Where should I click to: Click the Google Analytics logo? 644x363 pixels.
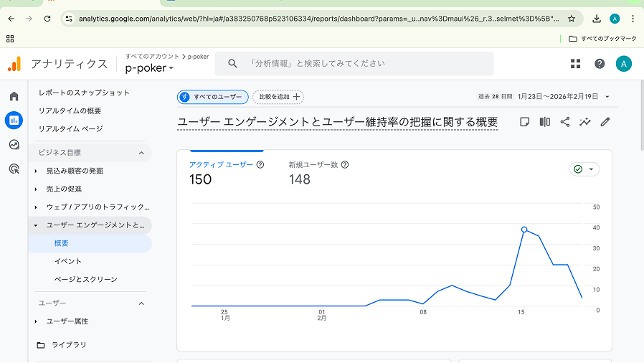tap(14, 64)
